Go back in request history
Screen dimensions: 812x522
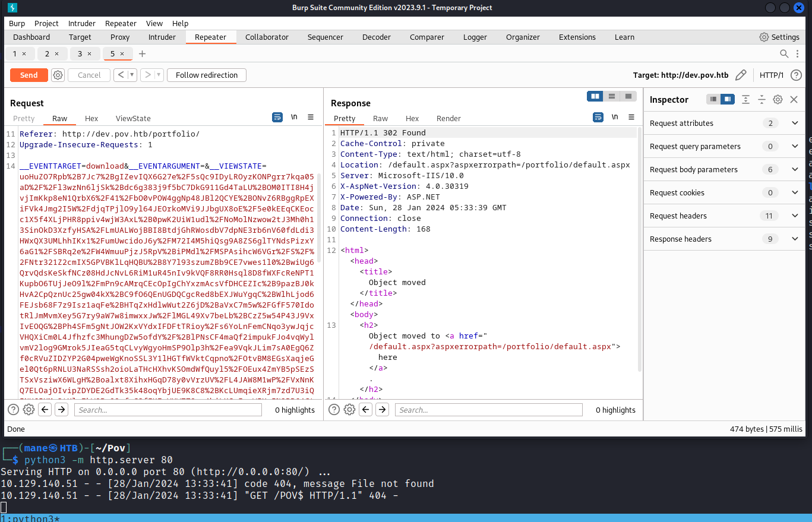(121, 75)
